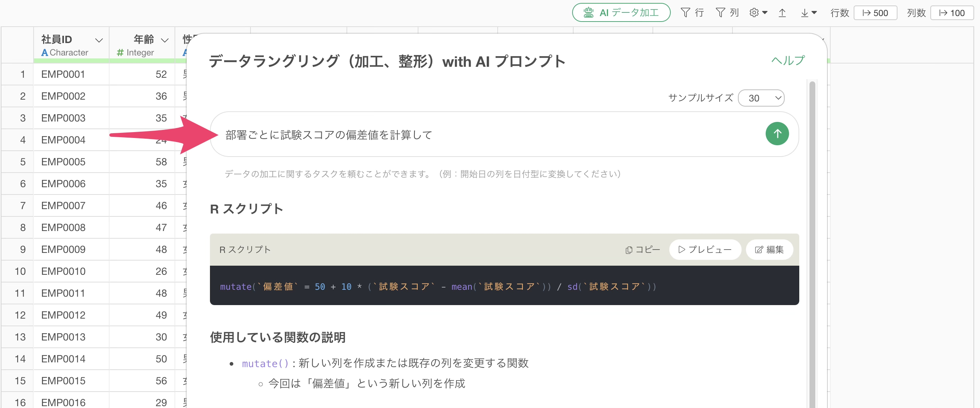The image size is (980, 408).
Task: Expand the サンプルサイズ 30 dropdown
Action: tap(761, 98)
